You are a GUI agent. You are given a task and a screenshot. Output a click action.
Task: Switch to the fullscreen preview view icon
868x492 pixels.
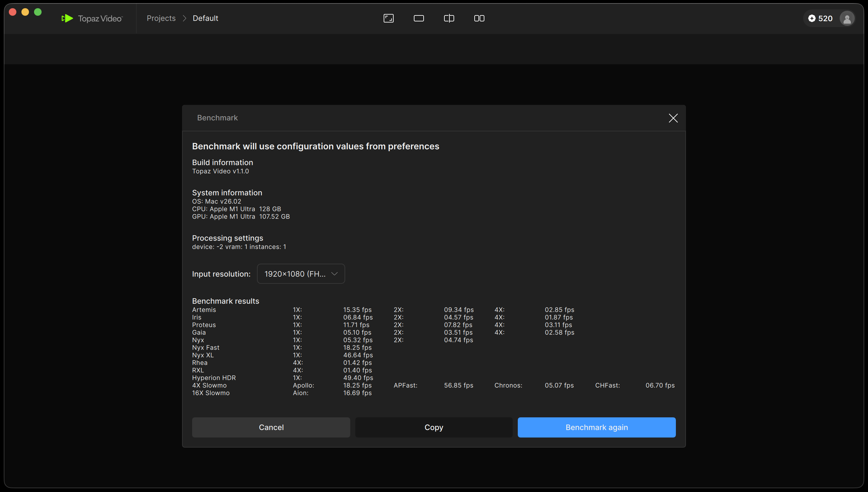point(389,18)
